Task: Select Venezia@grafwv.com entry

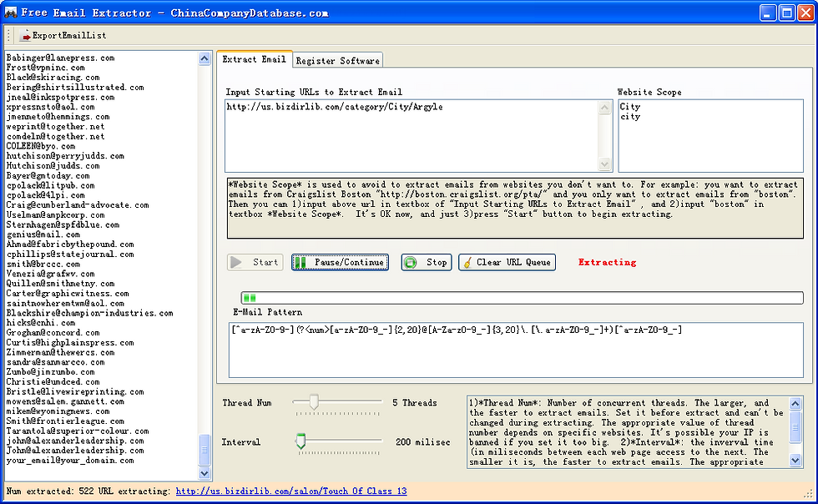Action: click(x=50, y=274)
